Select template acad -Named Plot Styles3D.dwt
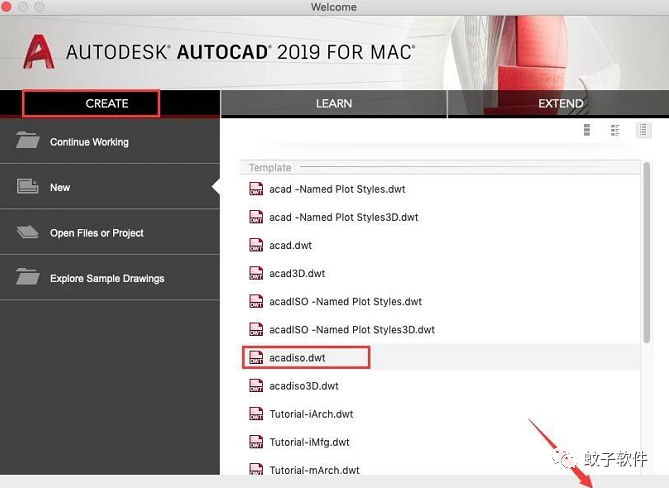The width and height of the screenshot is (669, 488). [x=440, y=217]
